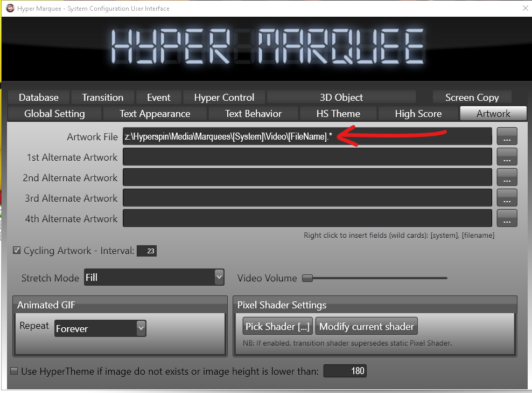Screen dimensions: 532x393
Task: Expand the Stretch Mode dropdown arrow
Action: coord(219,277)
